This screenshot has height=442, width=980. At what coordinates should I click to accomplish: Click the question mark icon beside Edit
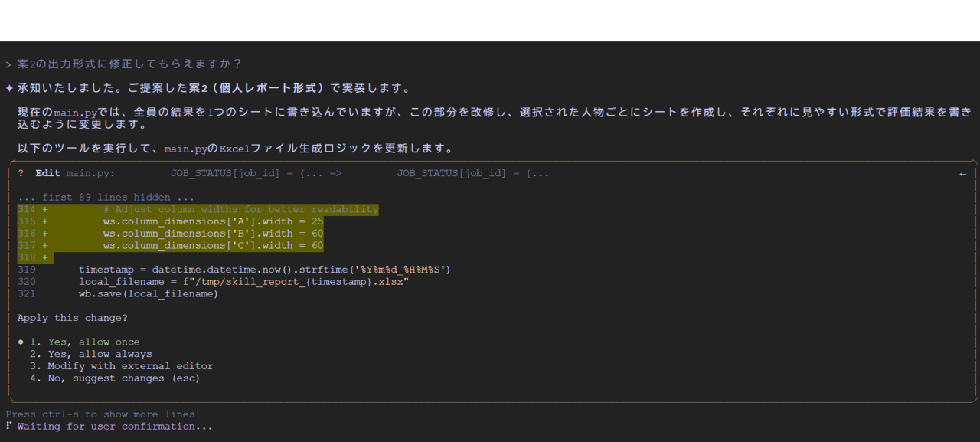pyautogui.click(x=21, y=173)
